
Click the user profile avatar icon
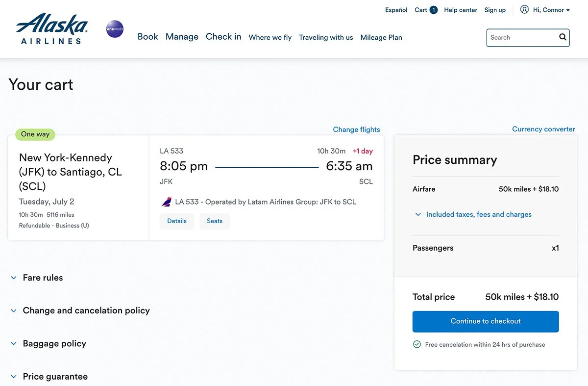coord(524,10)
